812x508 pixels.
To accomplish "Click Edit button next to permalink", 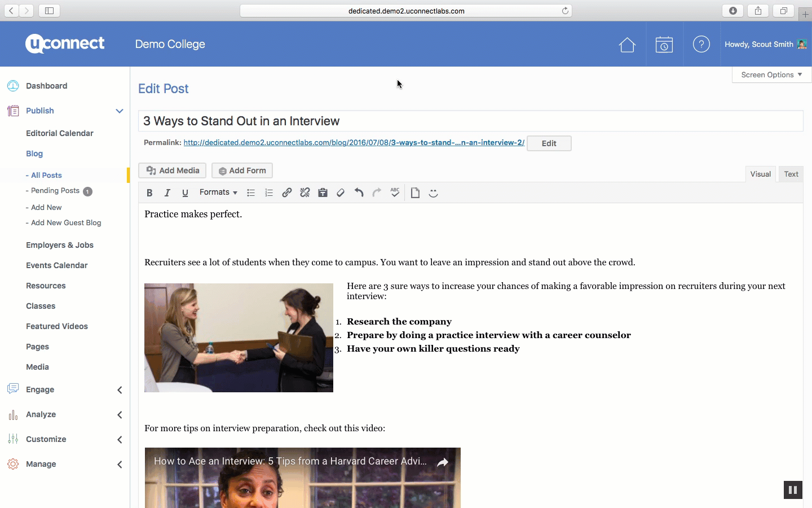I will click(x=549, y=143).
